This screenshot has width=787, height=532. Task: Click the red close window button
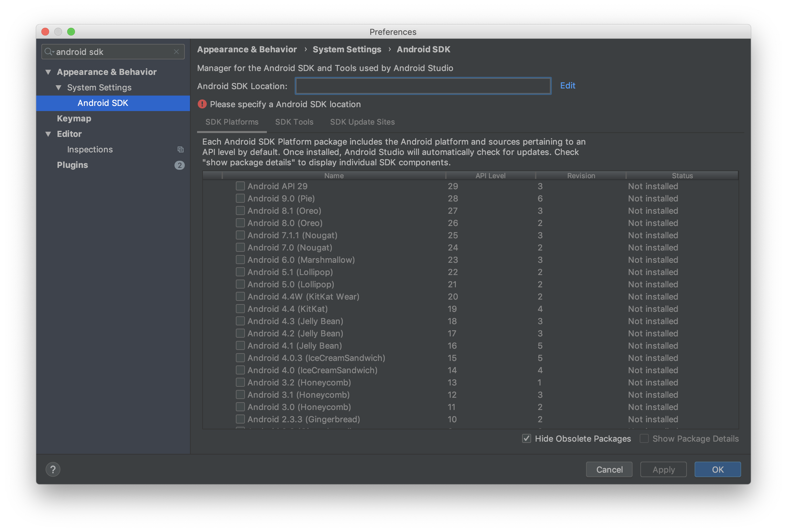coord(45,32)
